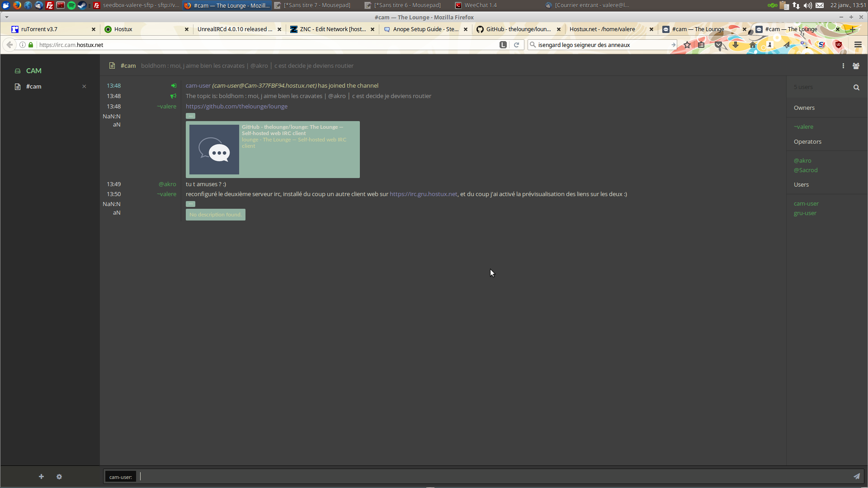Select the CAM network in sidebar

click(x=33, y=71)
